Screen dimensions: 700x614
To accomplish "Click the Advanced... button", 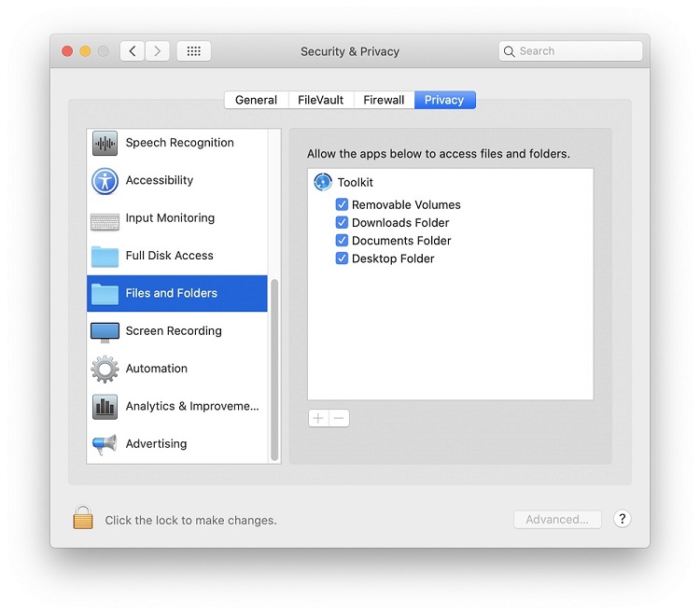I will click(x=557, y=520).
